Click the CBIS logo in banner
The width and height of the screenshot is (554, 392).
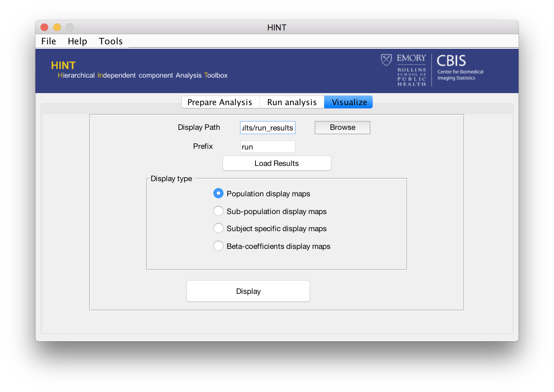click(451, 61)
